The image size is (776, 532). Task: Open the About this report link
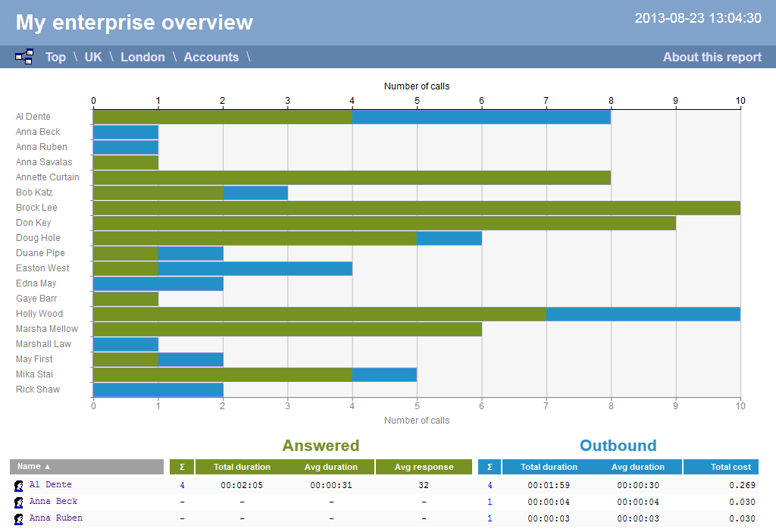712,57
